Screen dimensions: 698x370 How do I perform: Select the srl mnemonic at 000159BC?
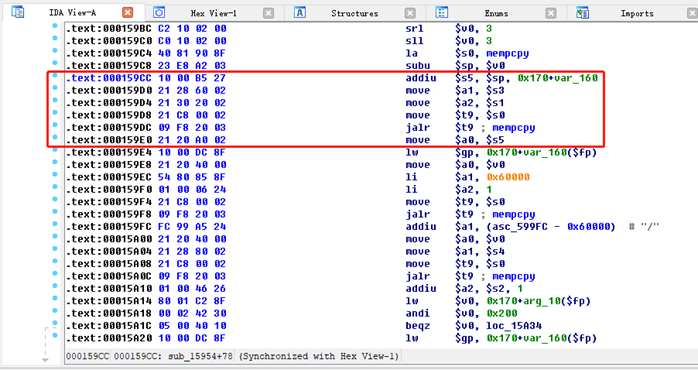[x=414, y=28]
